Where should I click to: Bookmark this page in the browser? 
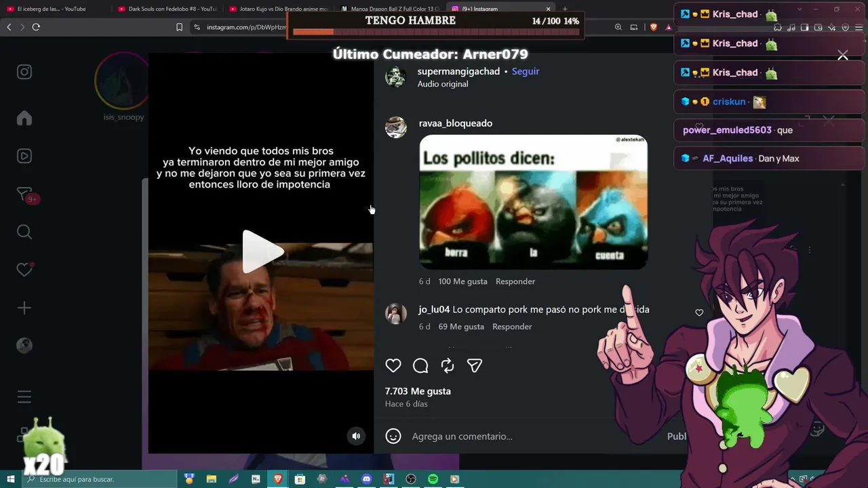[179, 27]
